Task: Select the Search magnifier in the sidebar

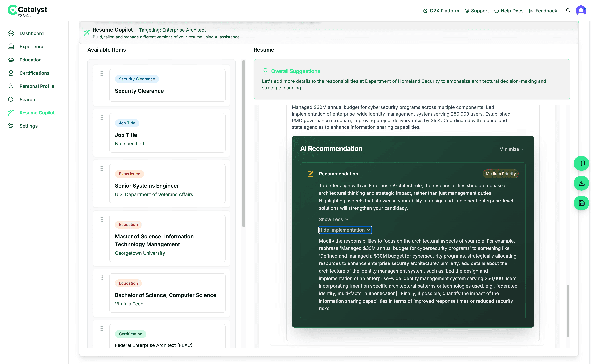Action: point(11,99)
